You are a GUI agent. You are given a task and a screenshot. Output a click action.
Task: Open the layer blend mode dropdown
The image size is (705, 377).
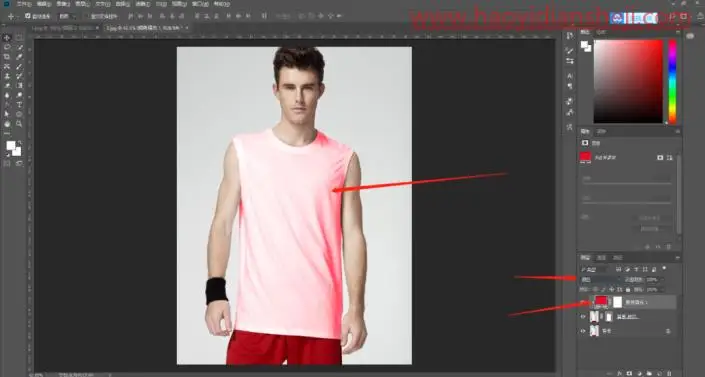[x=600, y=279]
